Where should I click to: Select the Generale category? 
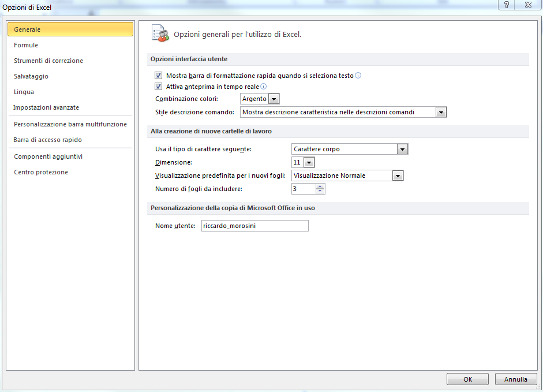(x=70, y=29)
